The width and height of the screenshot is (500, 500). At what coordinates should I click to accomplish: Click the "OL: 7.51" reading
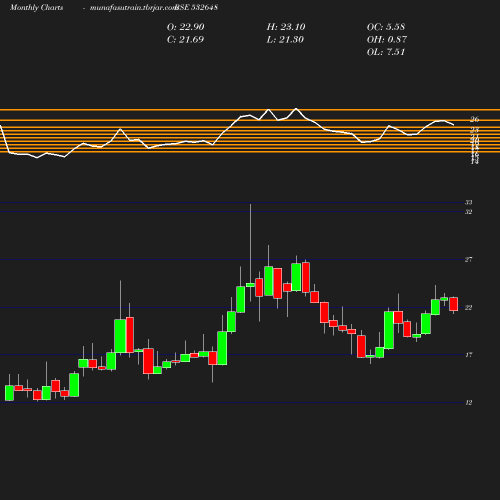click(386, 52)
